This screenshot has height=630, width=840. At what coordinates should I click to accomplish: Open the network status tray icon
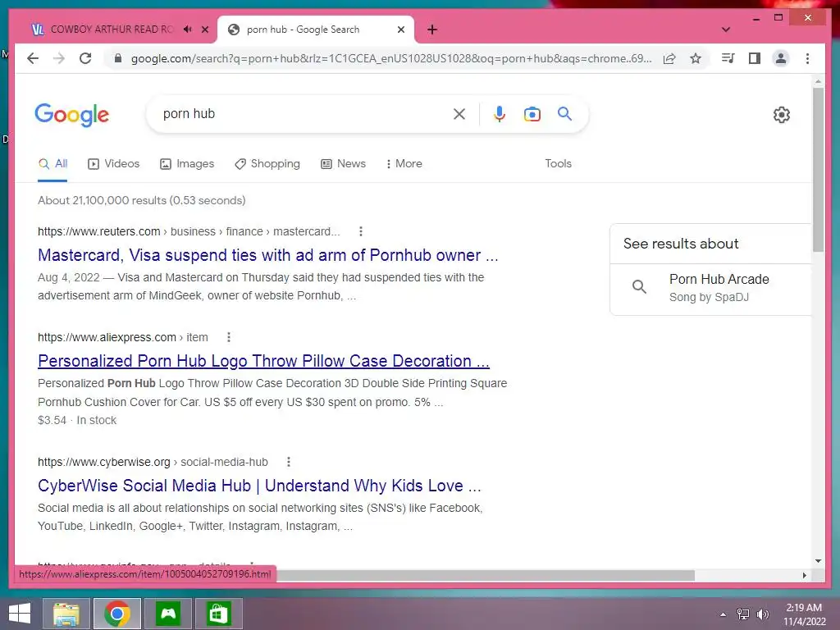(x=742, y=614)
